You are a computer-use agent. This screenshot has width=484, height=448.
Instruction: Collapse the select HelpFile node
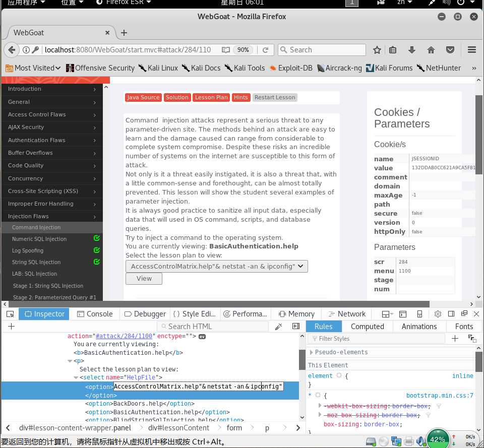76,377
